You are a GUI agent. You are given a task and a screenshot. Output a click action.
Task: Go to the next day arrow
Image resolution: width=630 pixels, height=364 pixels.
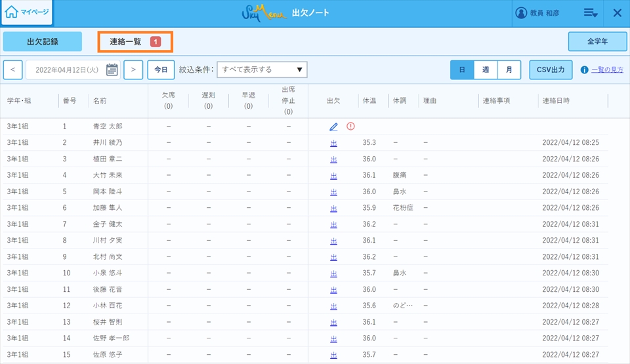pos(133,70)
